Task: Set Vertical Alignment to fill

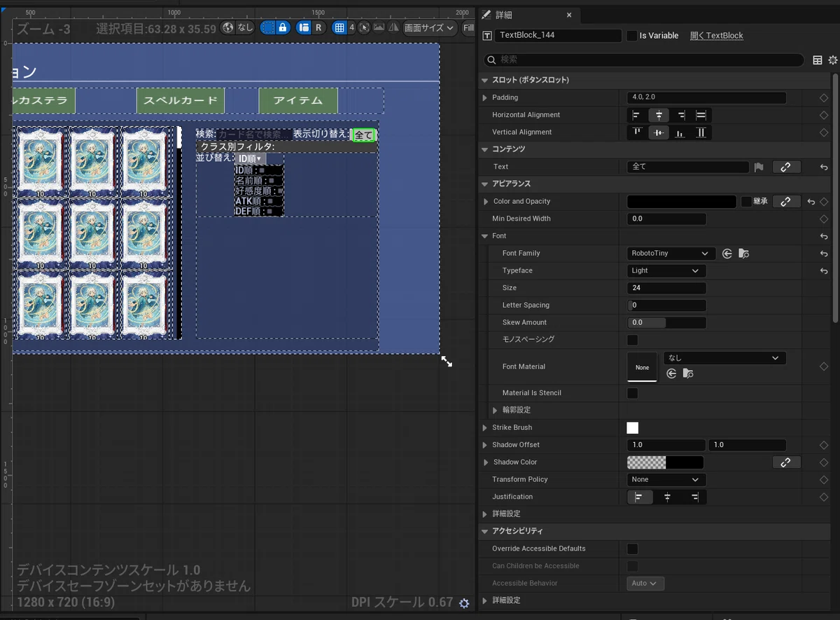Action: click(x=701, y=132)
